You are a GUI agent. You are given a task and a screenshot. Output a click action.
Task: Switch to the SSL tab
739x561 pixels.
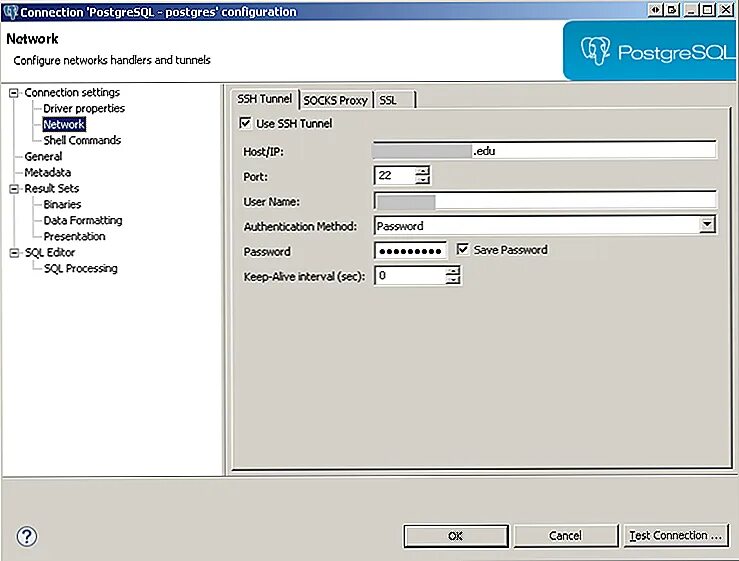(395, 100)
